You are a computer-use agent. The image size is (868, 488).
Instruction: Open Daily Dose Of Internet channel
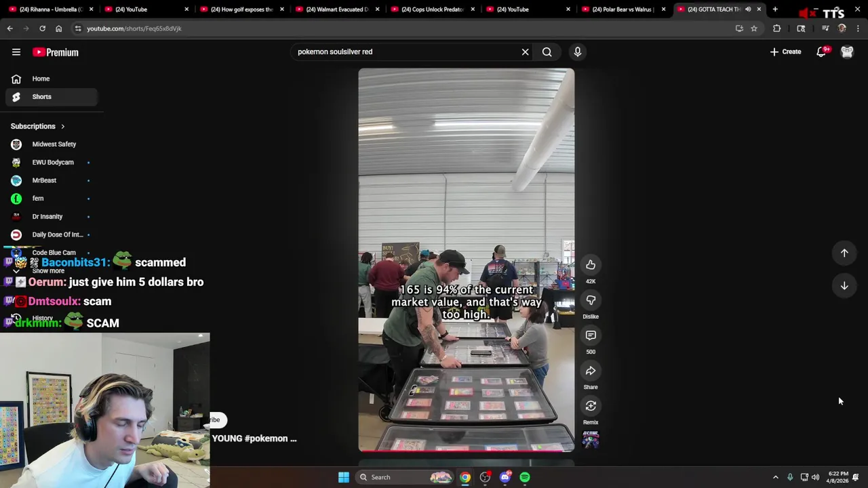[51, 235]
